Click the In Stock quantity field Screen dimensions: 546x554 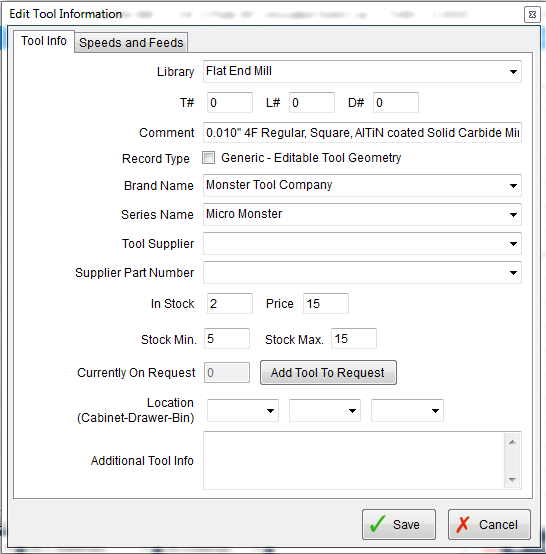[230, 303]
